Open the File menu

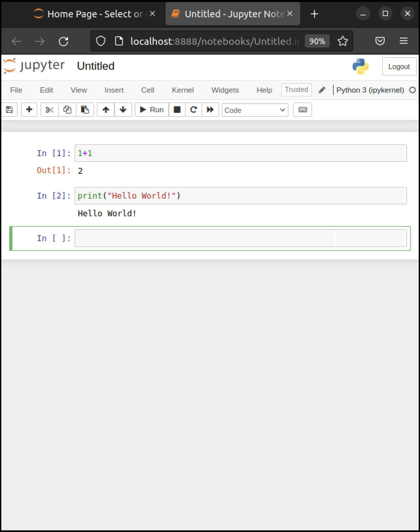pos(16,90)
